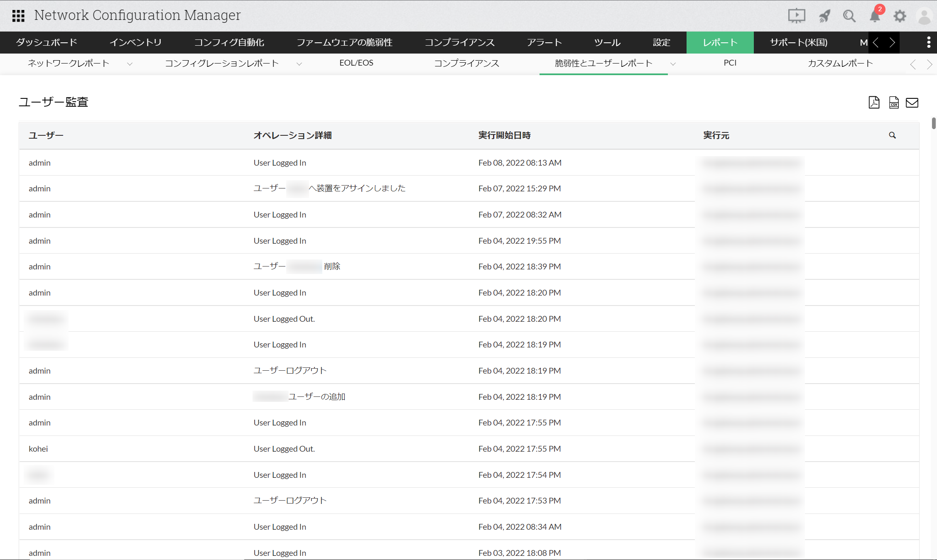Click the table search magnifier icon
The image size is (937, 560).
point(892,135)
